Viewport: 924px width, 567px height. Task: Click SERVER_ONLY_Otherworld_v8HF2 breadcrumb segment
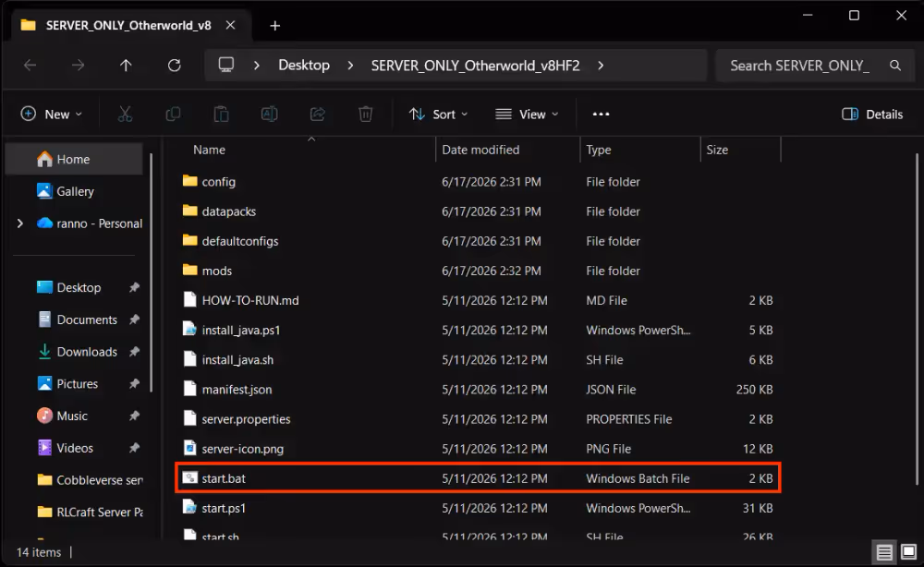click(x=475, y=66)
